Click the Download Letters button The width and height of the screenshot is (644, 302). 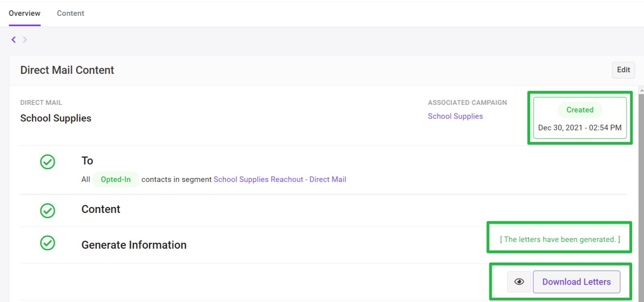[x=576, y=282]
